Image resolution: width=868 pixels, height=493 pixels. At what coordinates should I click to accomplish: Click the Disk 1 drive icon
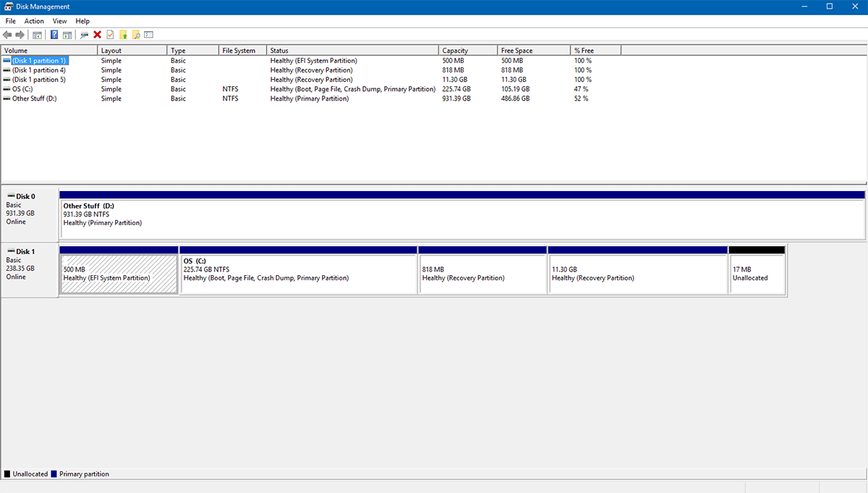click(x=11, y=251)
